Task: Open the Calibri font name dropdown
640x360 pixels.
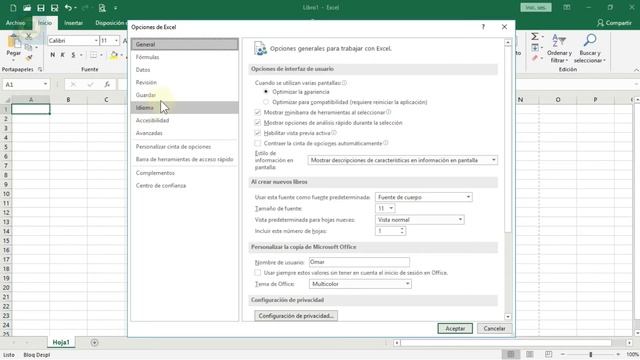Action: click(x=96, y=41)
